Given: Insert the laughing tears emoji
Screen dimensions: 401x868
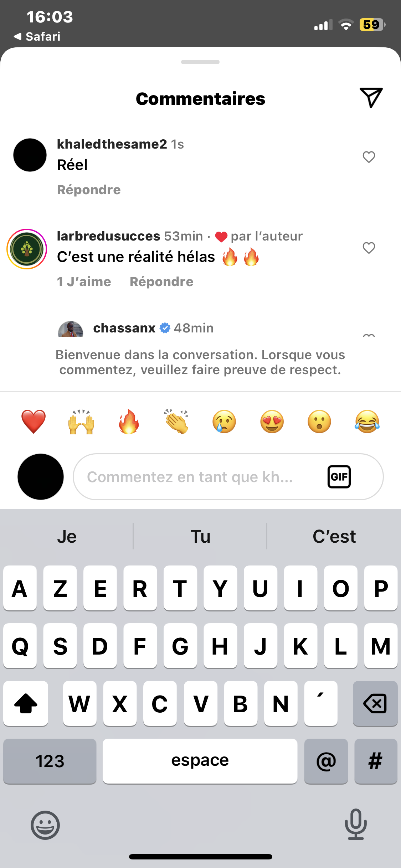Looking at the screenshot, I should pyautogui.click(x=367, y=422).
